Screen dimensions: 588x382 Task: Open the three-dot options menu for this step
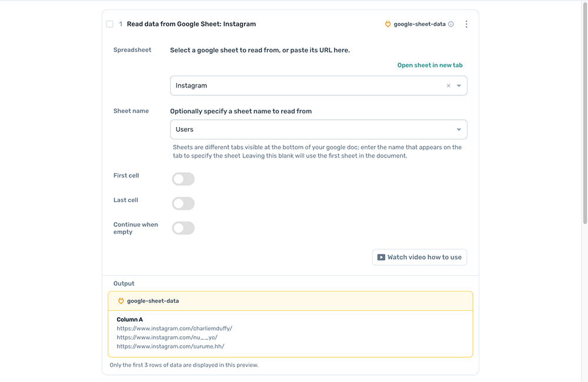tap(466, 24)
